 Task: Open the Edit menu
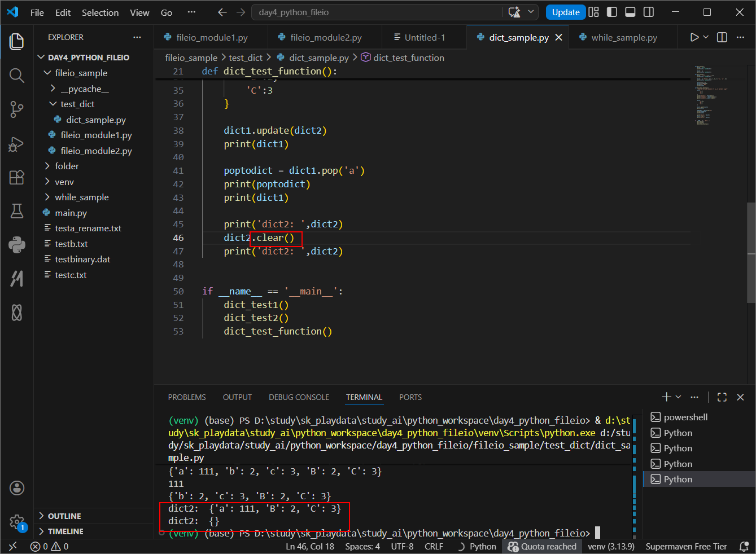[63, 12]
